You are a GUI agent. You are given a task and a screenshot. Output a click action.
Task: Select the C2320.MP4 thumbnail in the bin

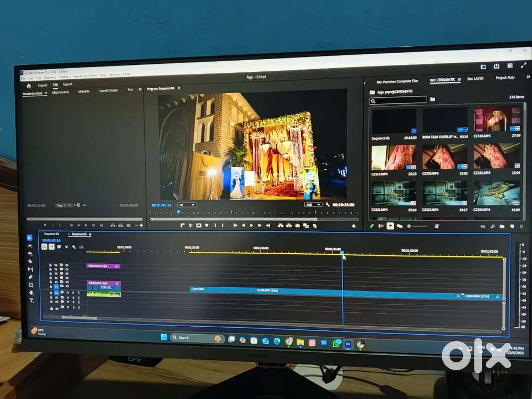click(445, 157)
